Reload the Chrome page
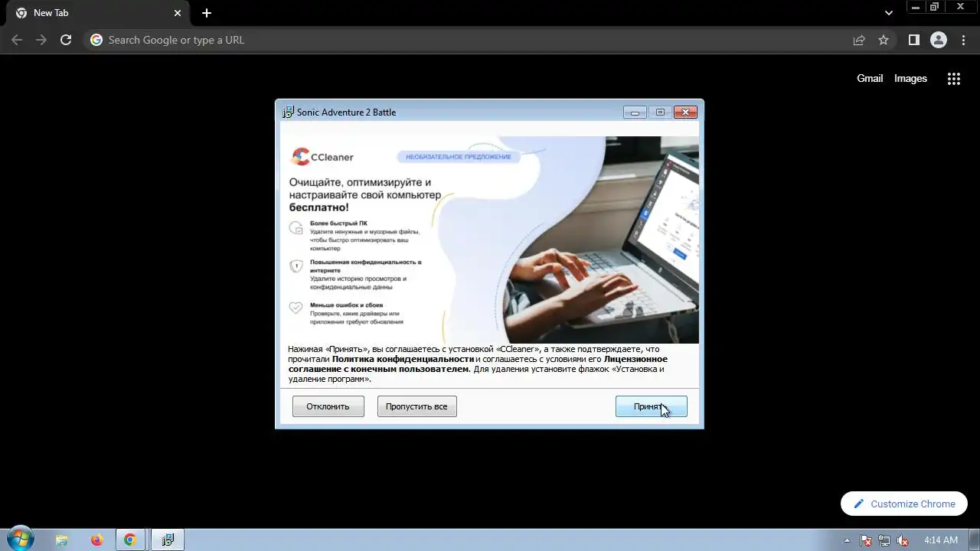Screen dimensions: 980x551 tap(66, 40)
